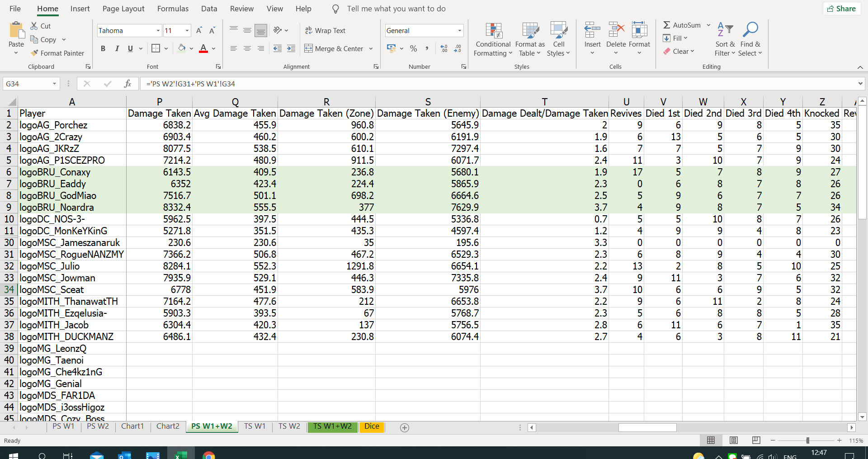Screen dimensions: 868x459
Task: Open Sort & Filter
Action: pos(725,39)
